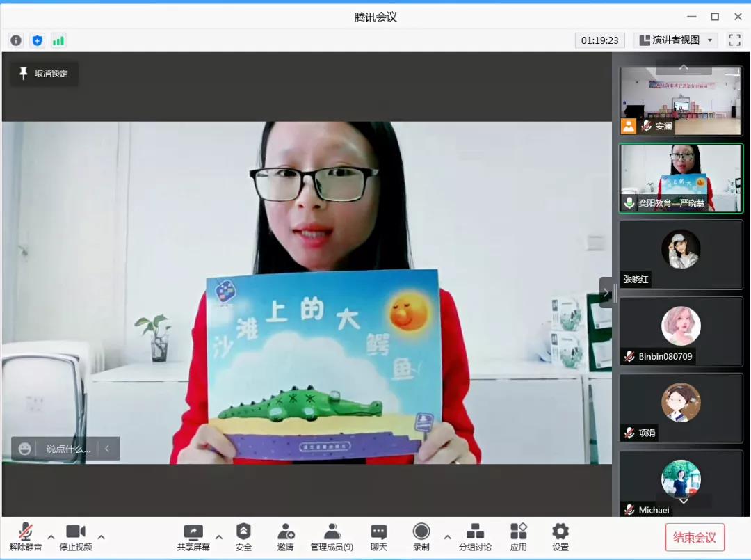Collapse the participant video sidebar
This screenshot has width=751, height=560.
click(606, 292)
